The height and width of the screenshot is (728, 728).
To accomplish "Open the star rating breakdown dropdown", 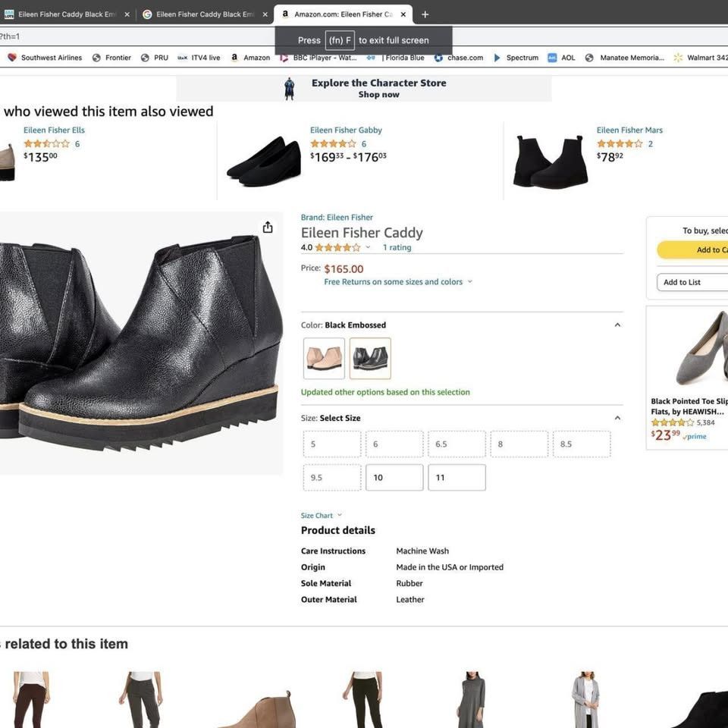I will (368, 247).
